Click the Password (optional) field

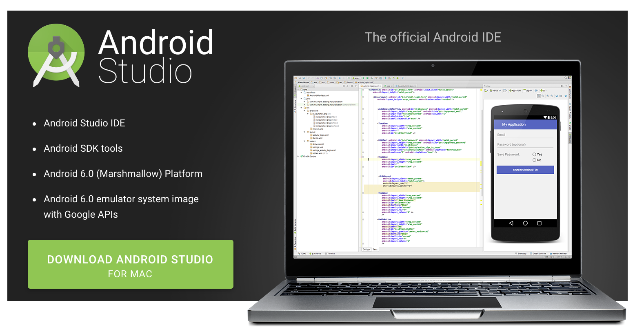point(525,145)
